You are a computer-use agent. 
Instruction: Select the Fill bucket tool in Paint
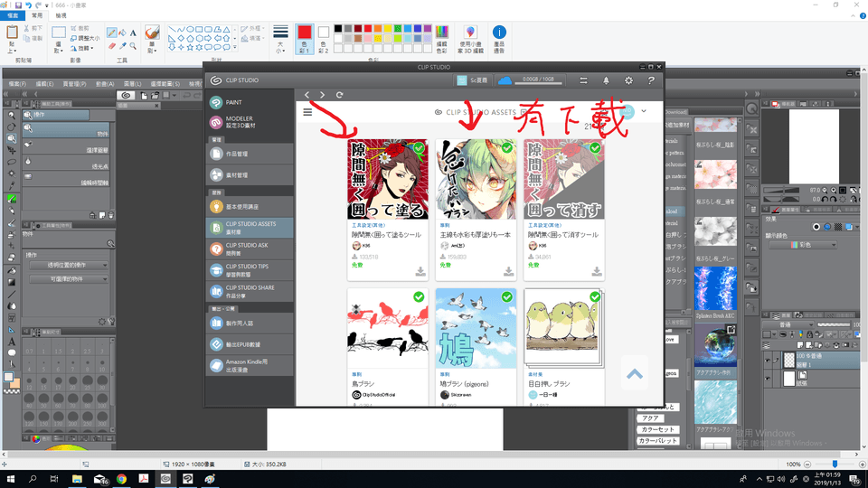122,33
